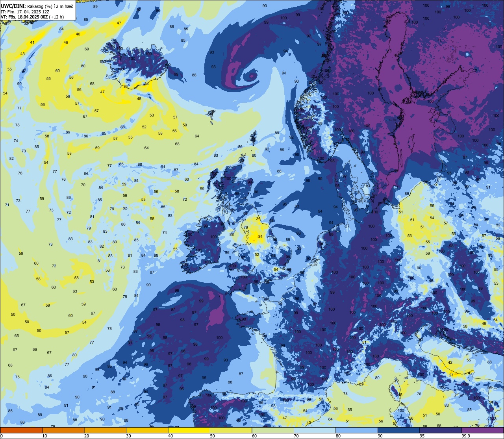The height and width of the screenshot is (439, 504).
Task: Click the "UWC/DINI" title text
Action: pos(13,6)
